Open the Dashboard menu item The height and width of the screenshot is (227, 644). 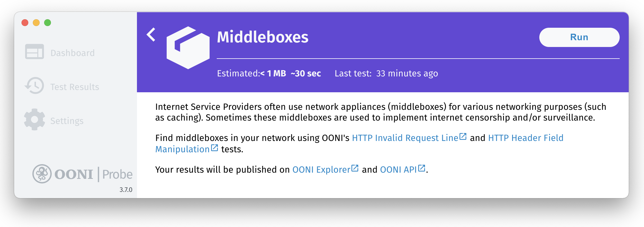point(72,53)
